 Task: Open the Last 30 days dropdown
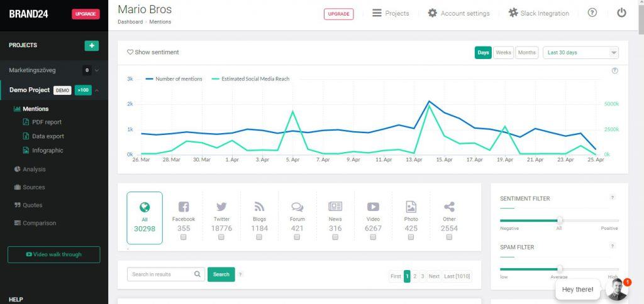tap(580, 53)
